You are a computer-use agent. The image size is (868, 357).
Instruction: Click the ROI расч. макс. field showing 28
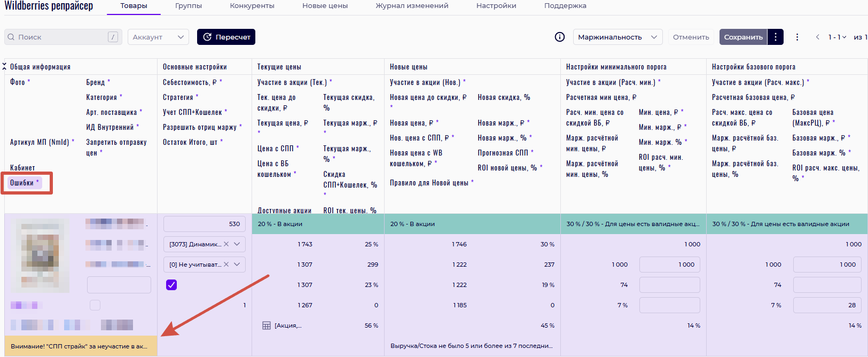coord(827,305)
